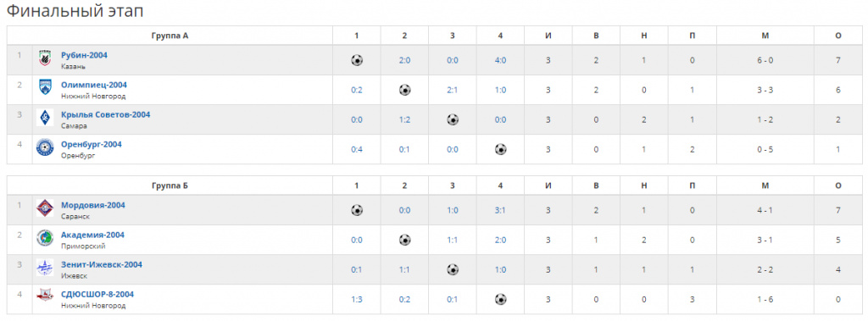Open the 3:1 match score in Мордовия-2004 row

coord(500,210)
